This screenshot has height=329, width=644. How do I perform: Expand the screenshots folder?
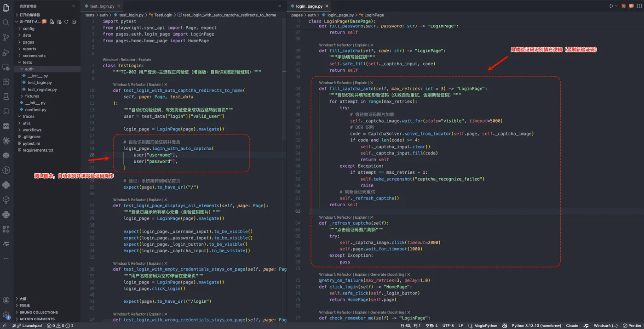click(x=47, y=56)
